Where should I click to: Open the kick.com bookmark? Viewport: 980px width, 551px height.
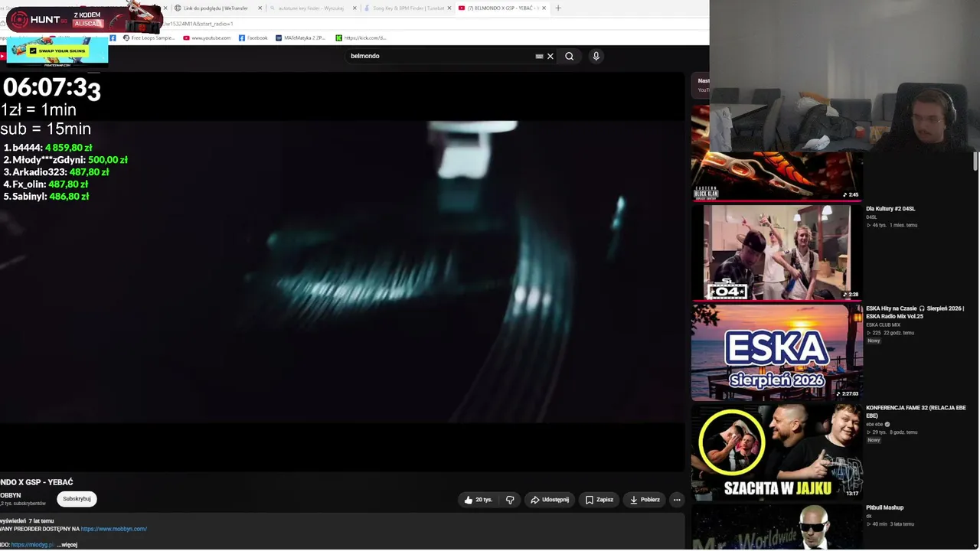pyautogui.click(x=361, y=37)
